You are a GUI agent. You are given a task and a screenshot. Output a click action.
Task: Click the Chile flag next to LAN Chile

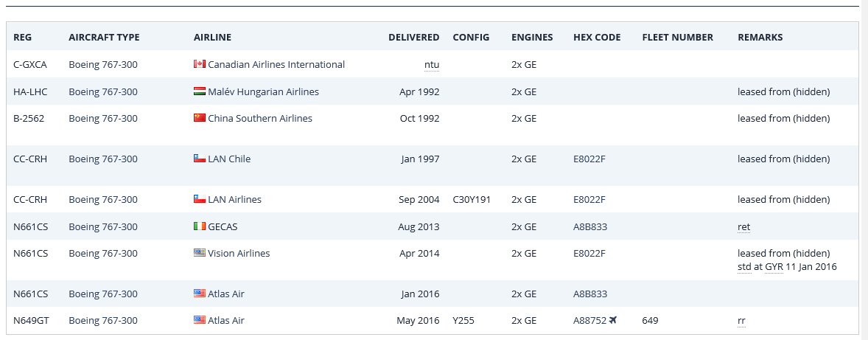(199, 159)
